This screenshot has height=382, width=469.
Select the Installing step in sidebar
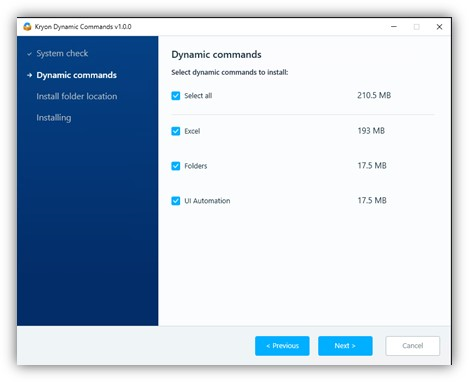click(x=54, y=118)
